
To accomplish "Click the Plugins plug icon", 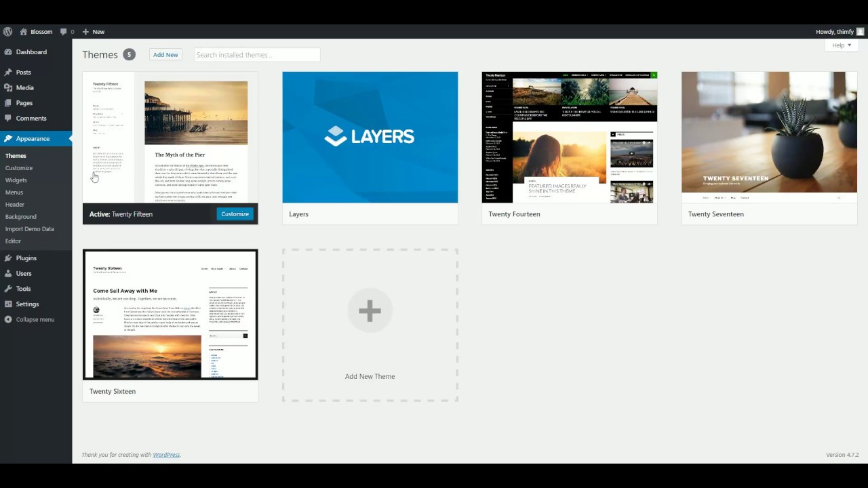I will pos(8,258).
